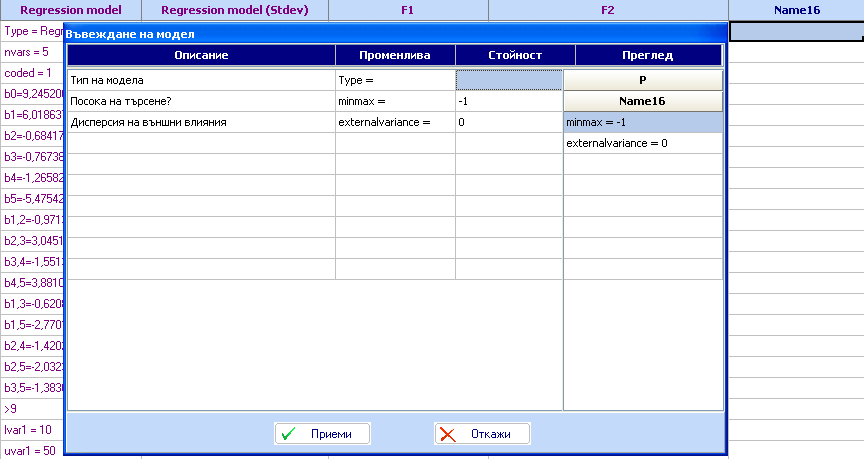Select the Type value input cell
This screenshot has width=864, height=459.
pyautogui.click(x=509, y=80)
